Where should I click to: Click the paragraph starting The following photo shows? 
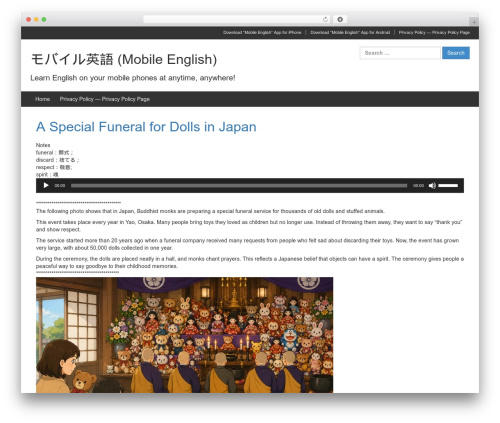[x=210, y=211]
